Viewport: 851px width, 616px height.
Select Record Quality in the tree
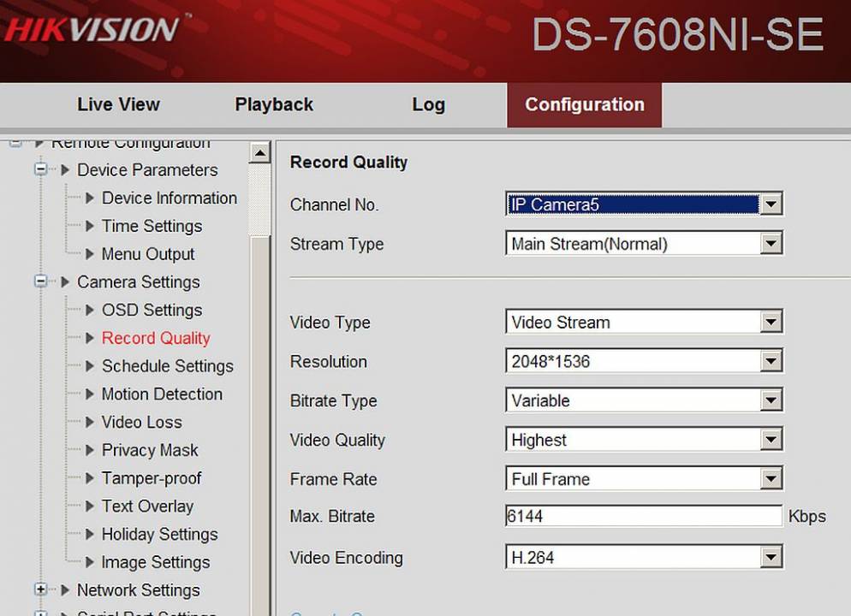(x=156, y=338)
